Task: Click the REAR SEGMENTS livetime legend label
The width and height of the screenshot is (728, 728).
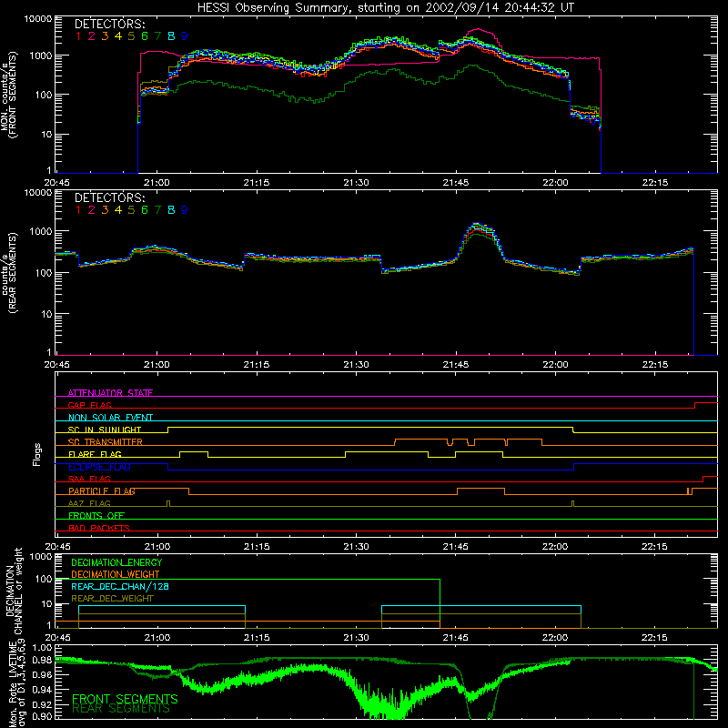Action: coord(121,709)
